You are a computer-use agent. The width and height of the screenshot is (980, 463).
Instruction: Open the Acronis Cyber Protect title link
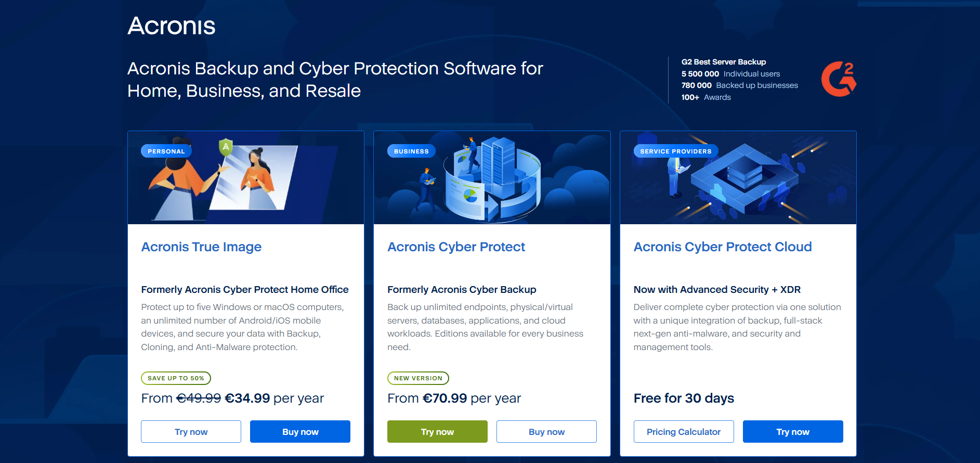click(456, 247)
